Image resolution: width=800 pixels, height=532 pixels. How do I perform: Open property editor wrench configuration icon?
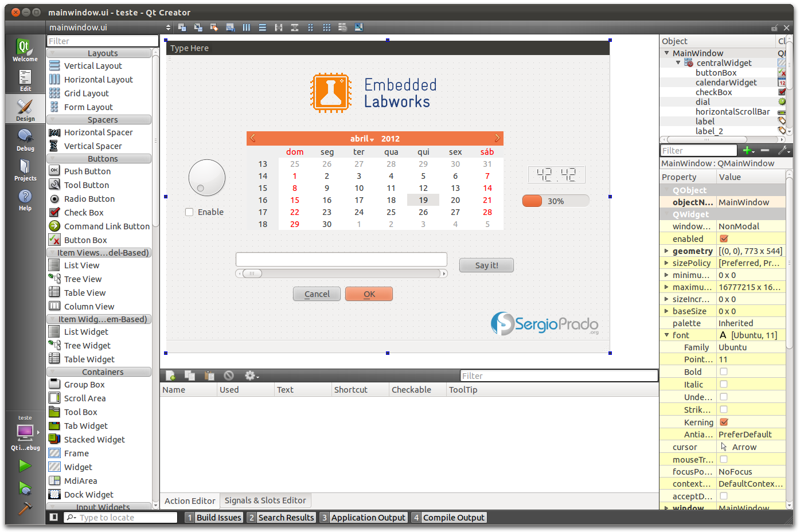tap(784, 150)
